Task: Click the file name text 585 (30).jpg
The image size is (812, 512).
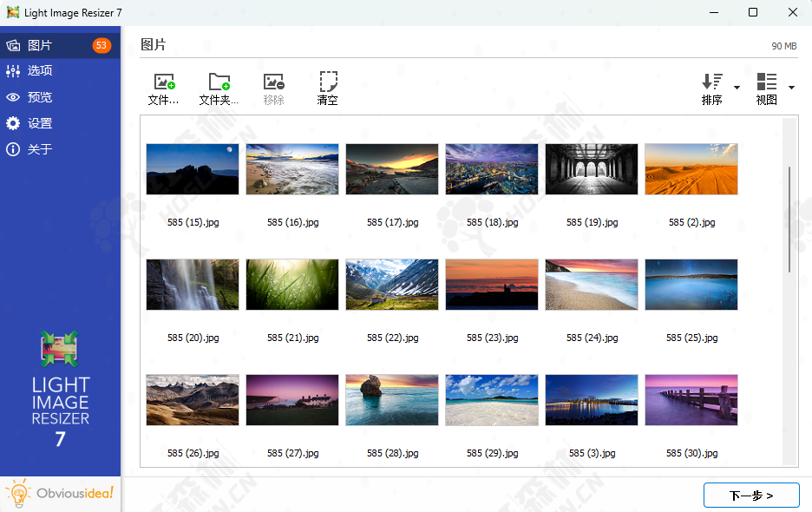Action: pos(692,454)
